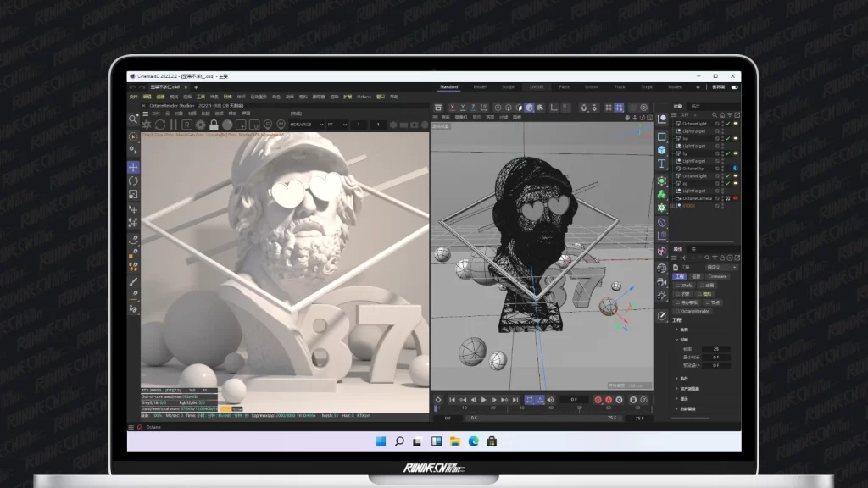Click the OctaneRender button in attributes panel

[693, 311]
